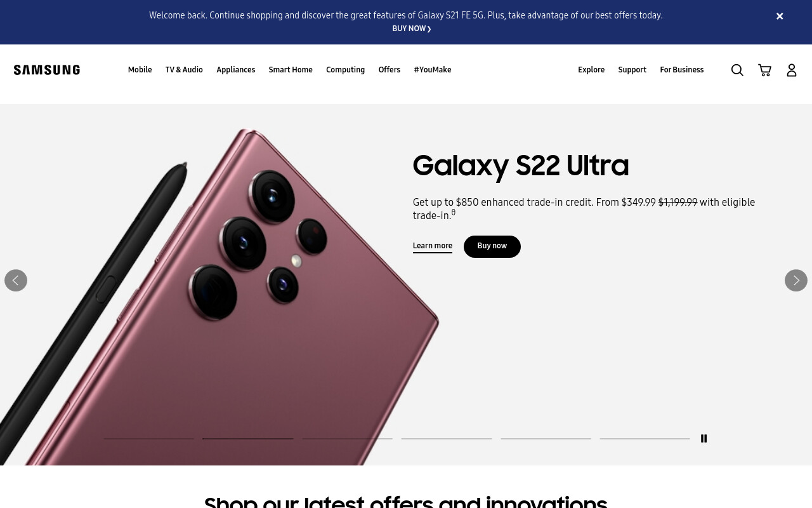Advance to next carousel slide arrow
Viewport: 812px width, 508px height.
click(796, 280)
